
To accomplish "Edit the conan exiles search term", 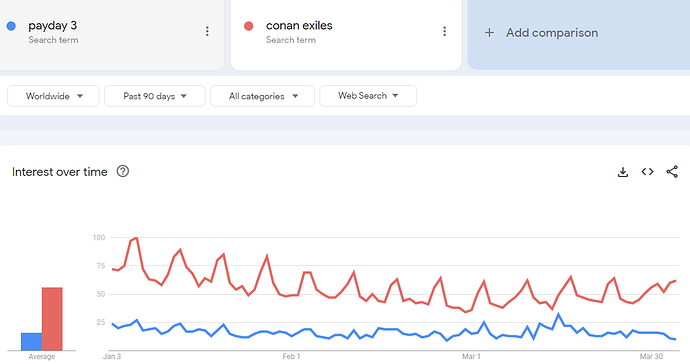I will (299, 26).
